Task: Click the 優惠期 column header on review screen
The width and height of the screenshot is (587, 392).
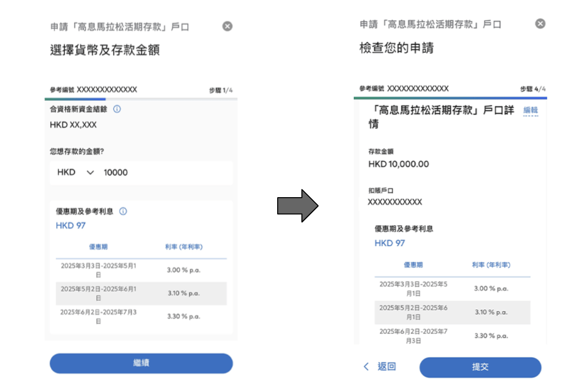Action: [413, 265]
